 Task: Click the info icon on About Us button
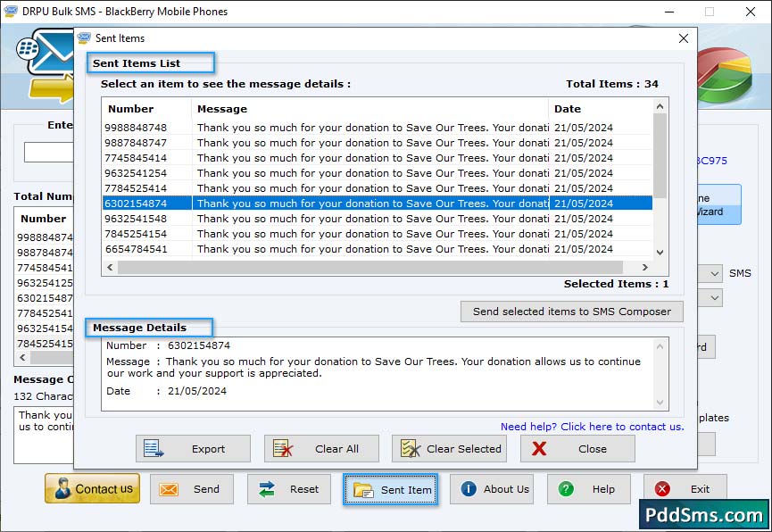(469, 488)
